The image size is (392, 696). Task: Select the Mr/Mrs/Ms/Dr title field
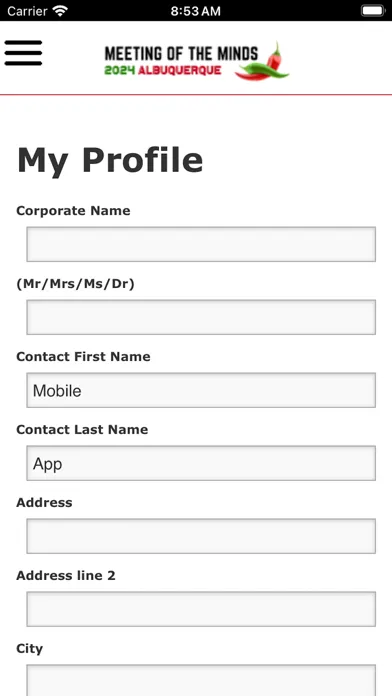click(201, 317)
